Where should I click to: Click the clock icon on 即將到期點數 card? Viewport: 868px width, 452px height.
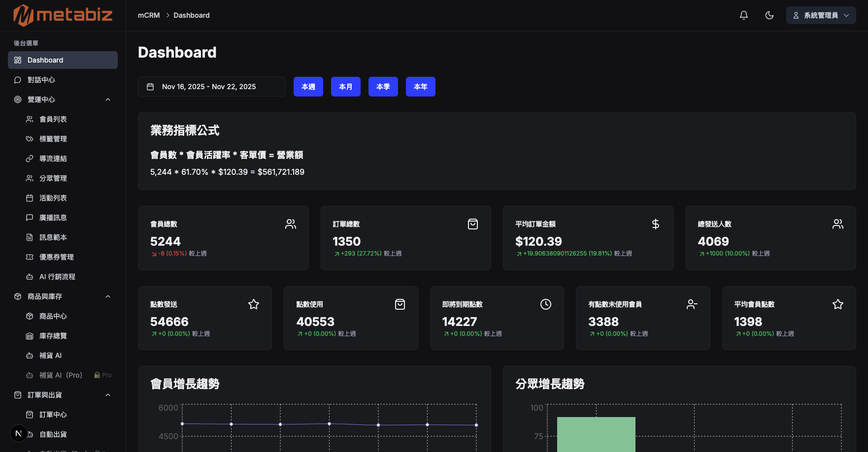[x=546, y=304]
